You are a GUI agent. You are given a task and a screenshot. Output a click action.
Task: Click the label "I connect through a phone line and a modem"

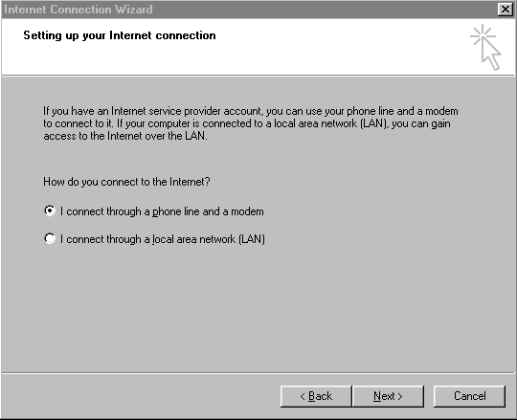click(x=162, y=211)
